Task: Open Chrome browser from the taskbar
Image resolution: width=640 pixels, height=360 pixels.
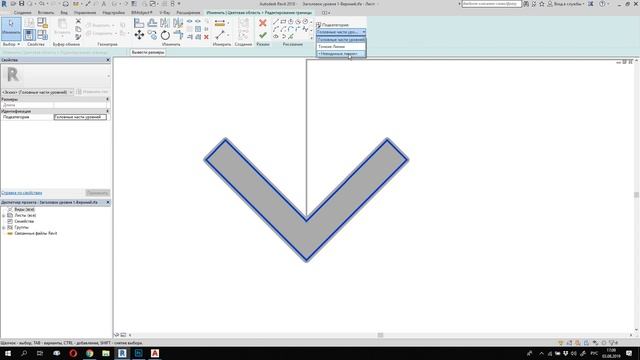Action: 89,353
